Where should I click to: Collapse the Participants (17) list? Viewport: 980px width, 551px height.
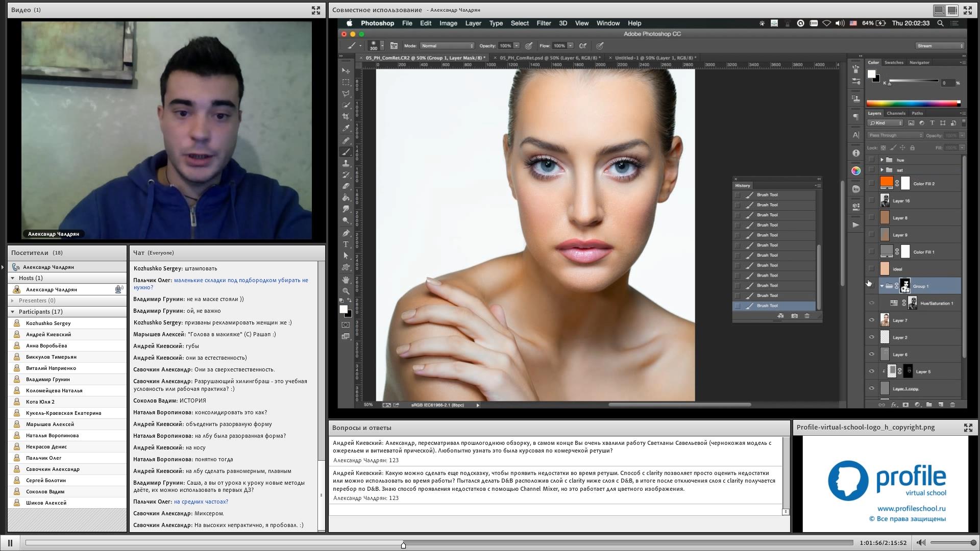[13, 312]
